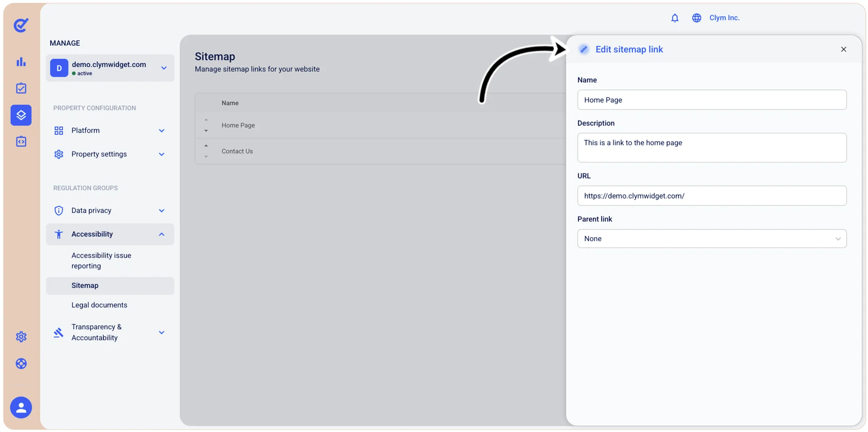Select the Sitemap menu item
This screenshot has height=432, width=868.
pos(110,286)
